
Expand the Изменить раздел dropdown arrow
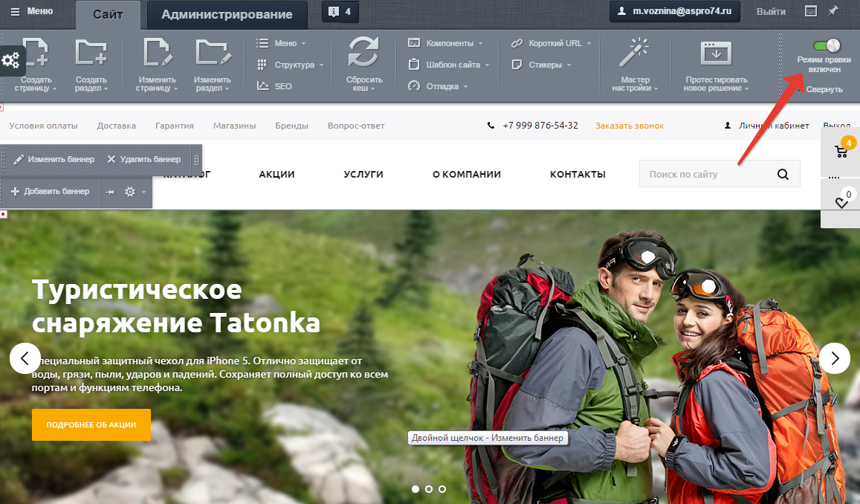(x=228, y=89)
